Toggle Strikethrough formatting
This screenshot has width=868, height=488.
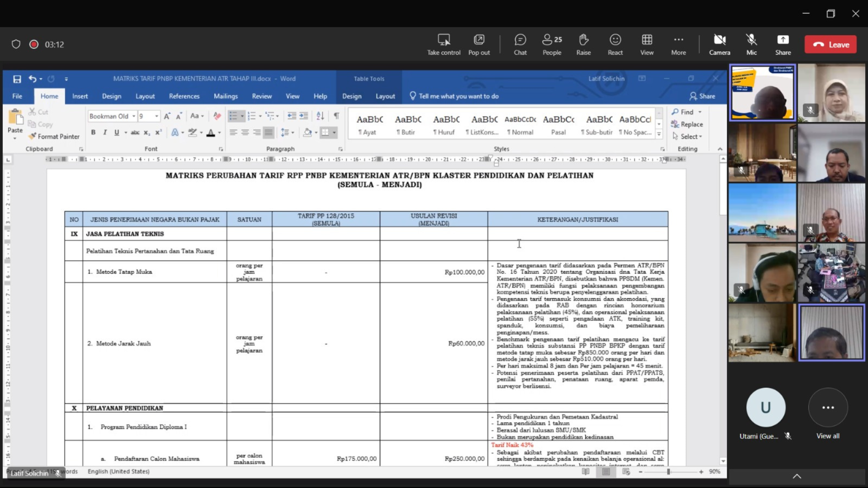(x=135, y=132)
